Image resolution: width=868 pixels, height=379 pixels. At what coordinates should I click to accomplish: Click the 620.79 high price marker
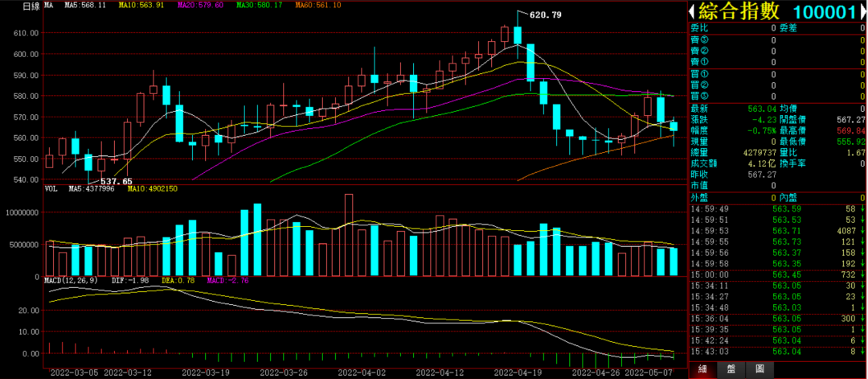546,15
